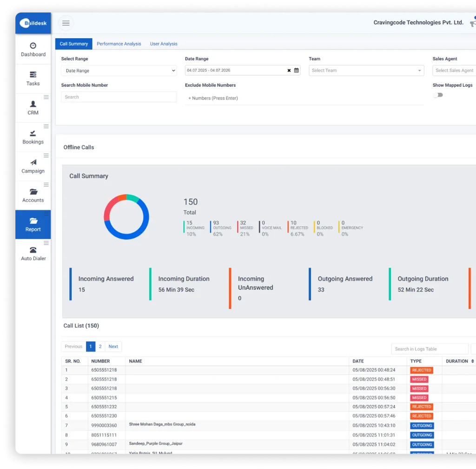This screenshot has height=469, width=476.
Task: Toggle the Show Mapped Logs switch
Action: coord(438,95)
